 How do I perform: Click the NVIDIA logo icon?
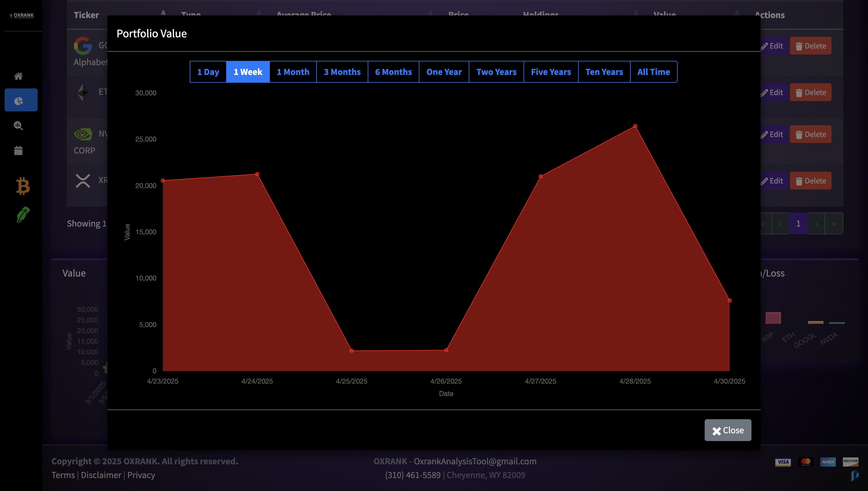point(83,134)
